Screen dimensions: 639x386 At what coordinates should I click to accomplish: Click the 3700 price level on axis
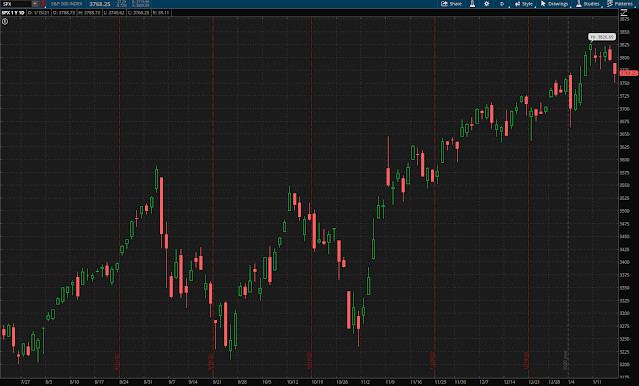click(x=624, y=109)
